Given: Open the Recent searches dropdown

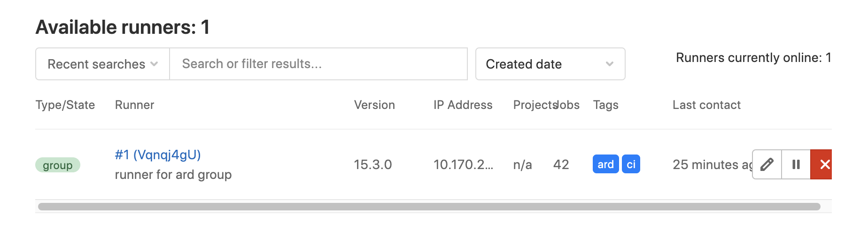Looking at the screenshot, I should pyautogui.click(x=102, y=64).
